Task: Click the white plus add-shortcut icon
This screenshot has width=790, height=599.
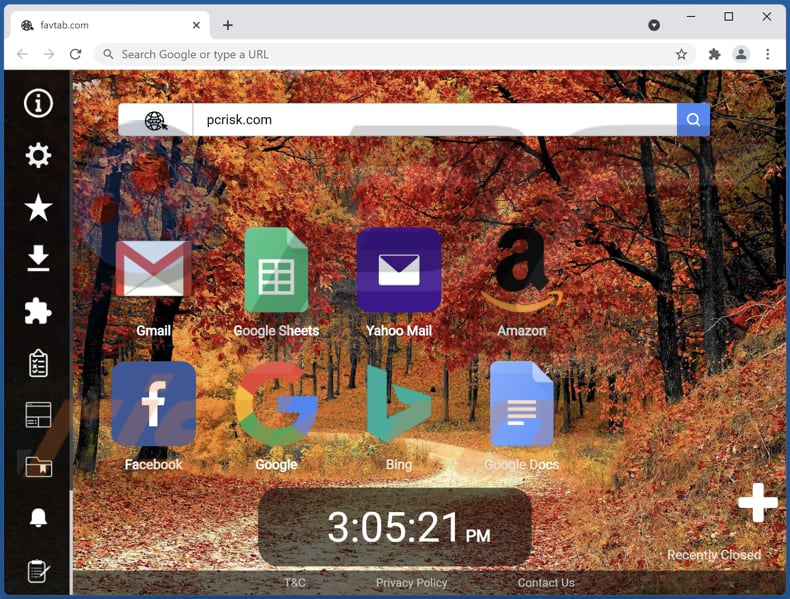Action: pos(758,502)
